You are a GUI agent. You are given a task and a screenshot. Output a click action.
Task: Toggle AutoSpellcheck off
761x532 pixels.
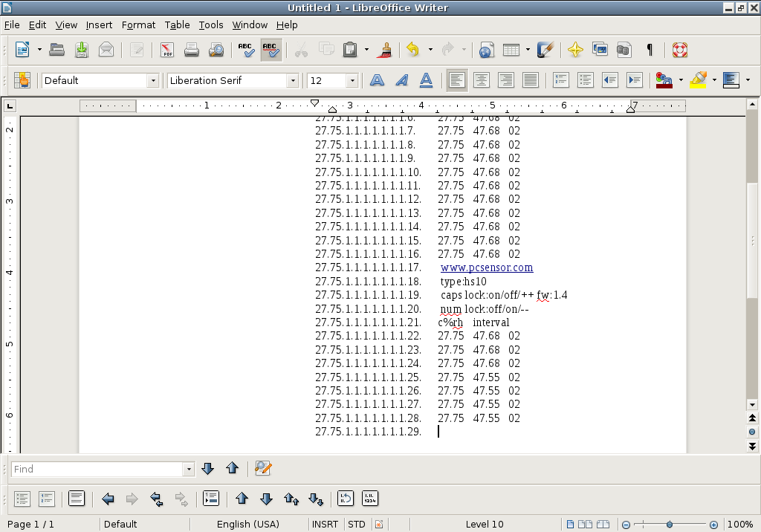click(x=271, y=50)
